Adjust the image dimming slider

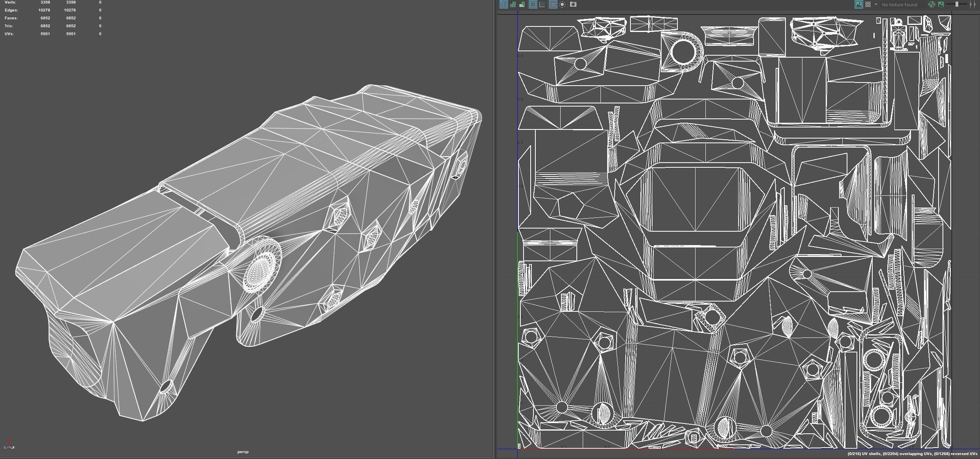957,4
